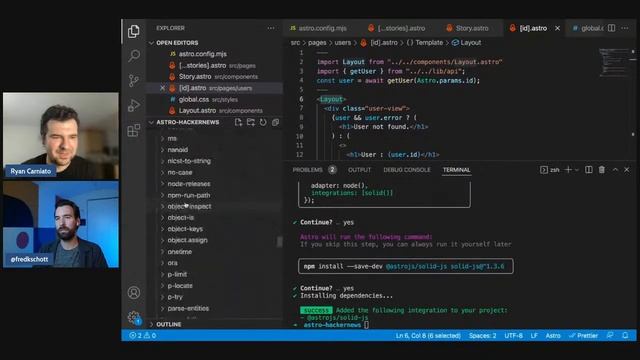Open the Search view in activity bar

click(x=134, y=56)
